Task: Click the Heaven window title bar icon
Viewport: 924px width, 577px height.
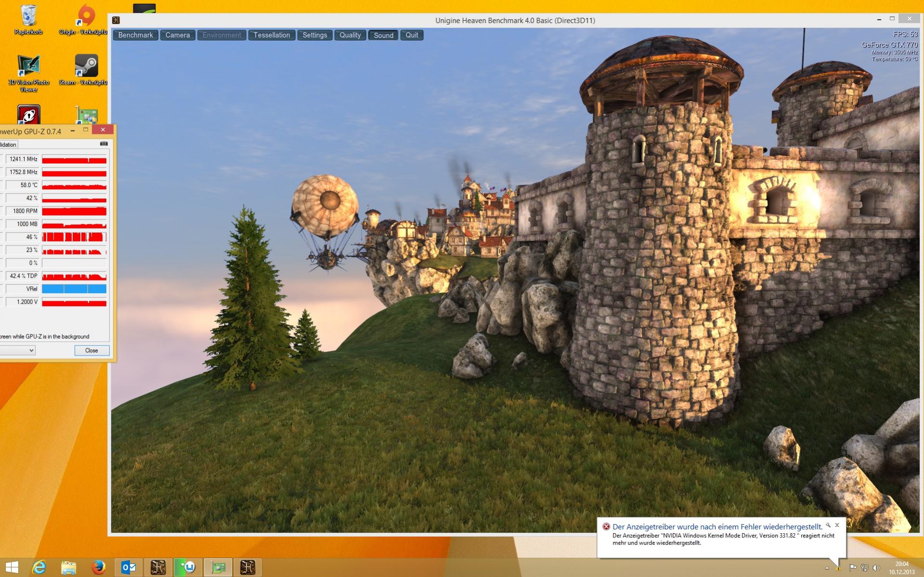Action: click(116, 20)
